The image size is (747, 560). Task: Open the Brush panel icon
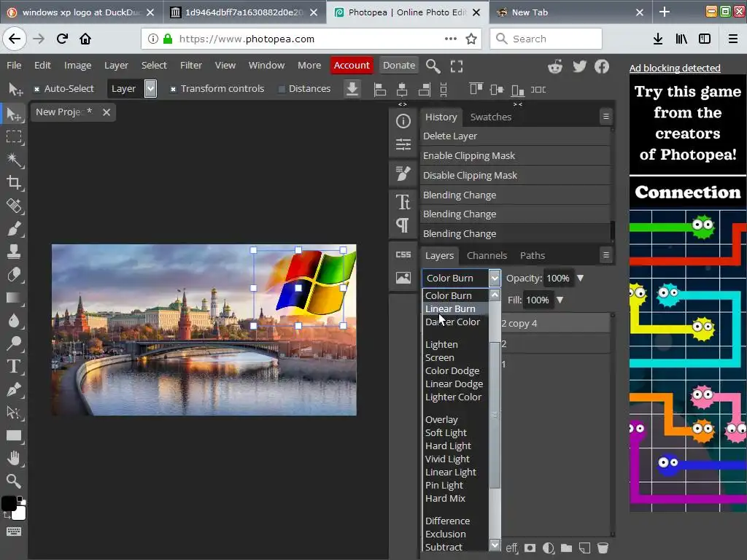click(x=403, y=174)
